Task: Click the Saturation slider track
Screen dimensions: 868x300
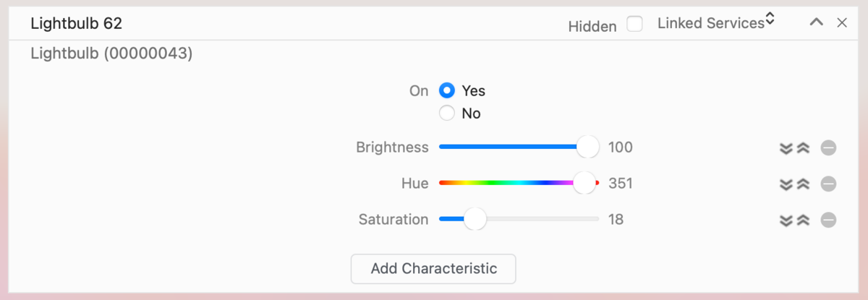Action: coord(535,219)
